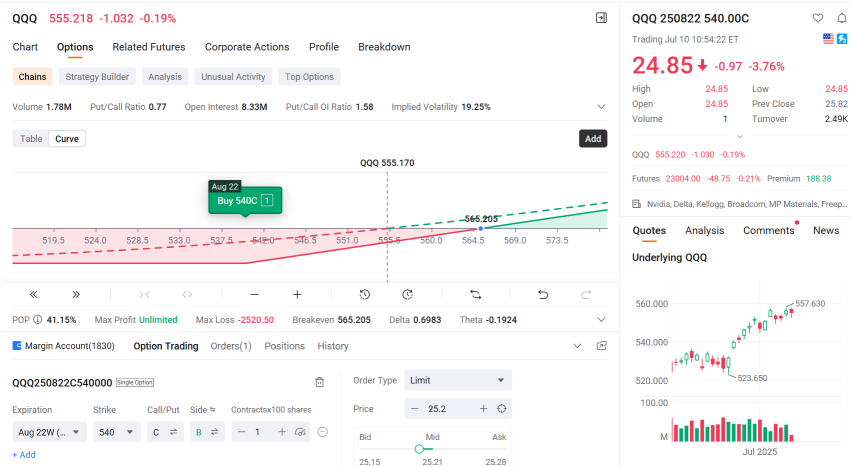Decrease the contracts quantity
The image size is (853, 467).
[x=242, y=432]
